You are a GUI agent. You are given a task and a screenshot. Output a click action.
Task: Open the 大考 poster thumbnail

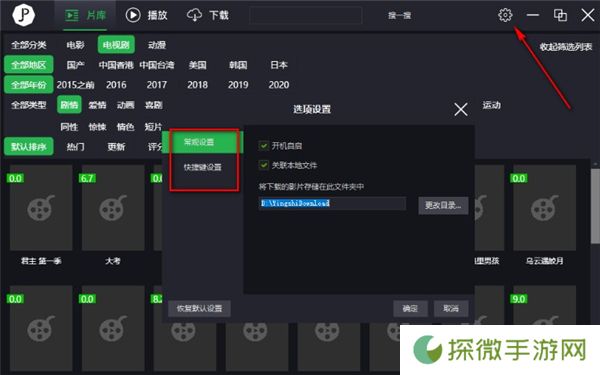tap(113, 208)
